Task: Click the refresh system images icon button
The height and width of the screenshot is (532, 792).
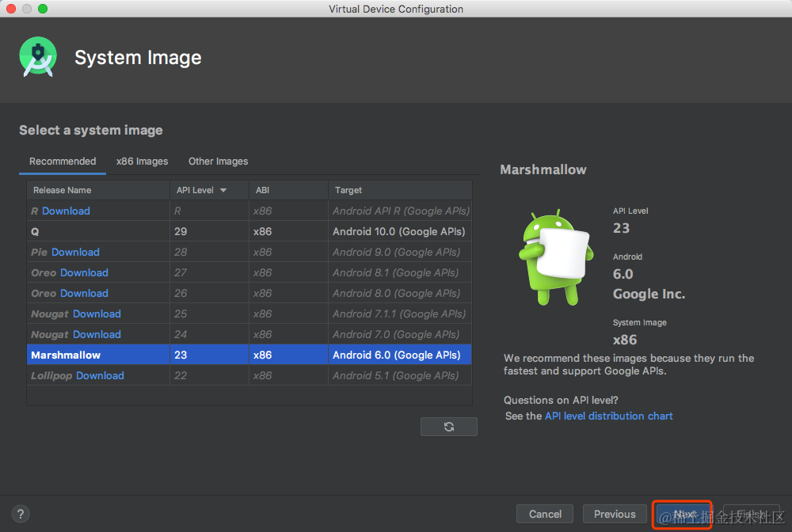Action: coord(448,427)
